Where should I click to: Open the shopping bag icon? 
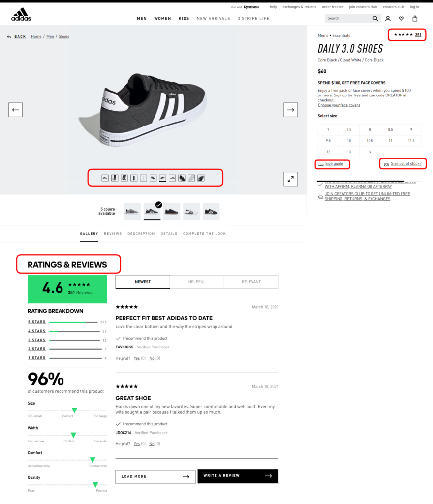click(x=414, y=18)
